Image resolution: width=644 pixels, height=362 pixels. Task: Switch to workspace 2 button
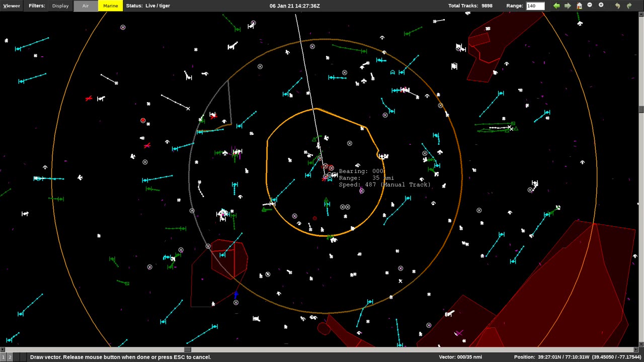[10, 357]
